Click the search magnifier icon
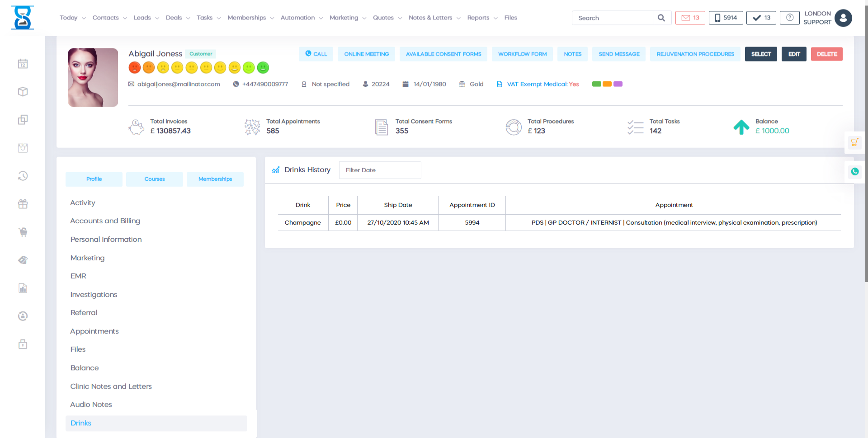The image size is (868, 438). pos(661,18)
